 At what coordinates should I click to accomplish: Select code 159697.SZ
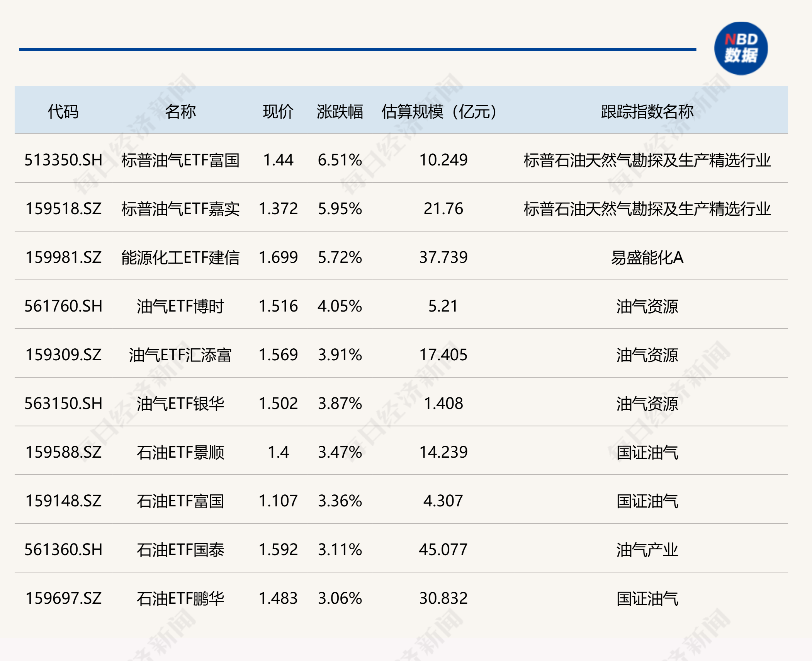tap(63, 598)
